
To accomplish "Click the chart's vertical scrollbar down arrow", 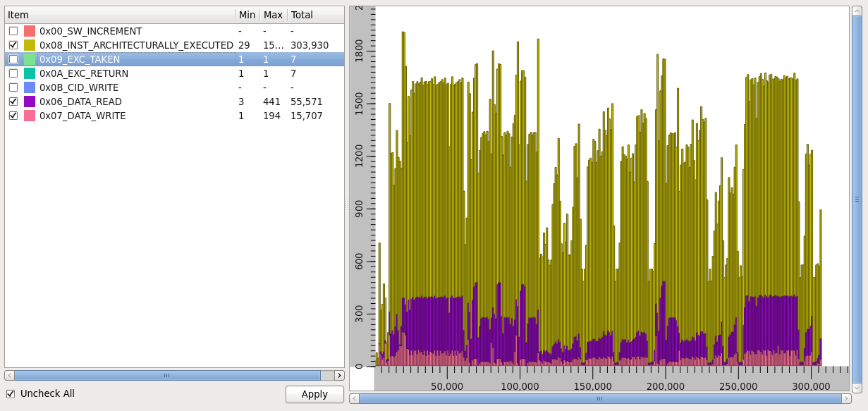I will point(857,388).
